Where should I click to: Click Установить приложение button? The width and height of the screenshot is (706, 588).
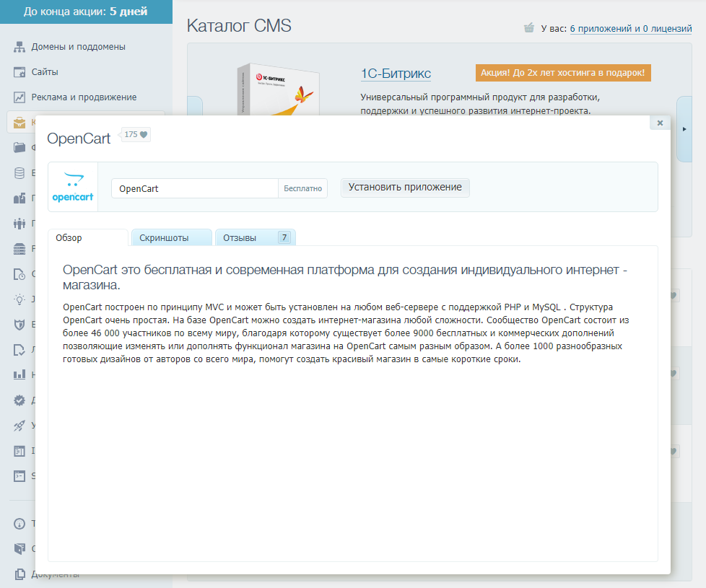pos(405,188)
